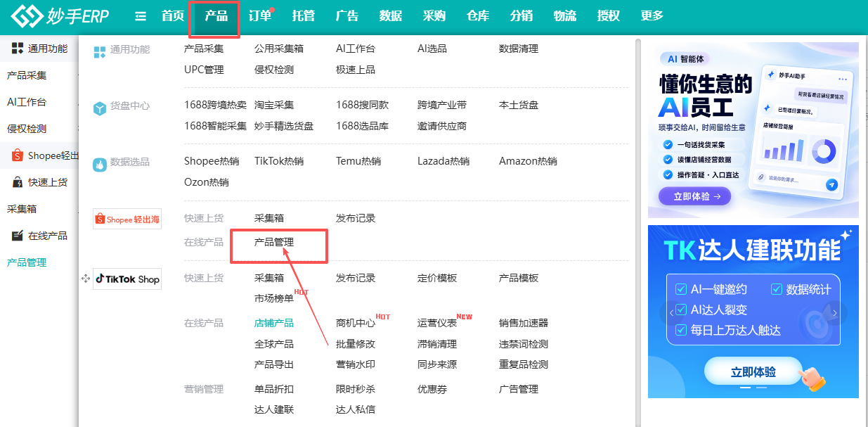The width and height of the screenshot is (868, 427).
Task: Open Temu热销 link
Action: pos(358,161)
